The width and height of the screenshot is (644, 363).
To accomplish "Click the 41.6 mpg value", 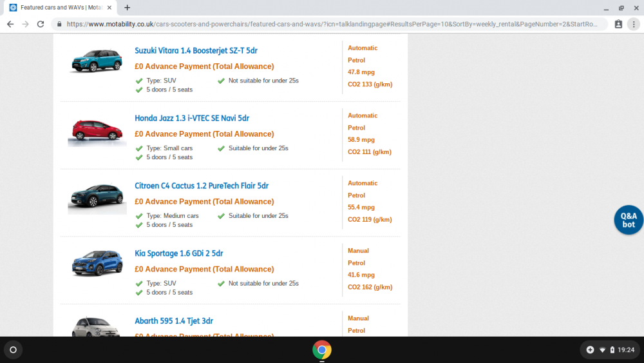I will (361, 275).
